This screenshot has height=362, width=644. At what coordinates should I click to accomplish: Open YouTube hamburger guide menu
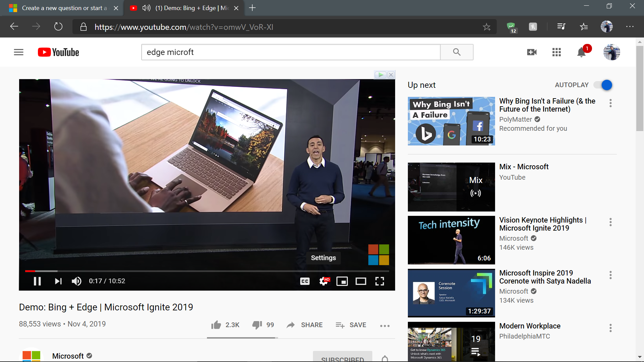pos(19,52)
